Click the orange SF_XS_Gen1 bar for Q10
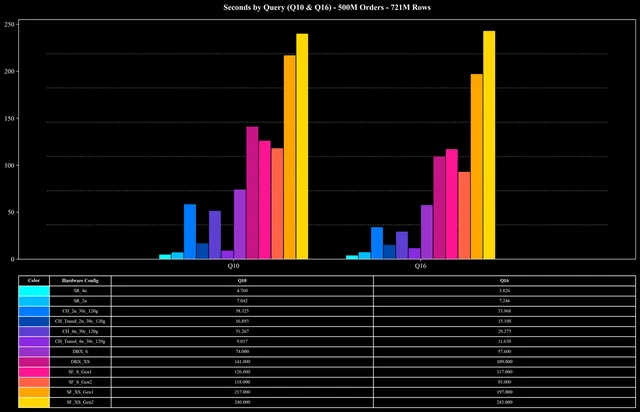640x412 pixels. point(289,157)
